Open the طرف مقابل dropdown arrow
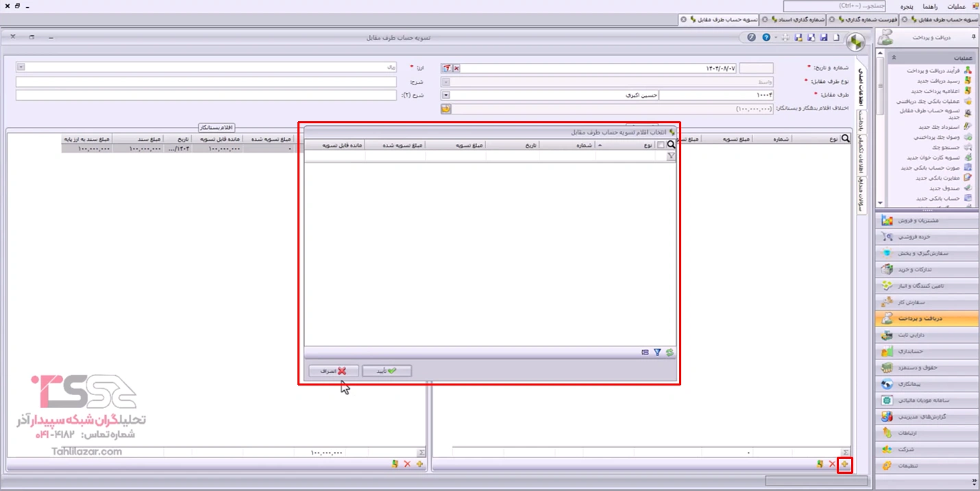980x491 pixels. [x=445, y=95]
